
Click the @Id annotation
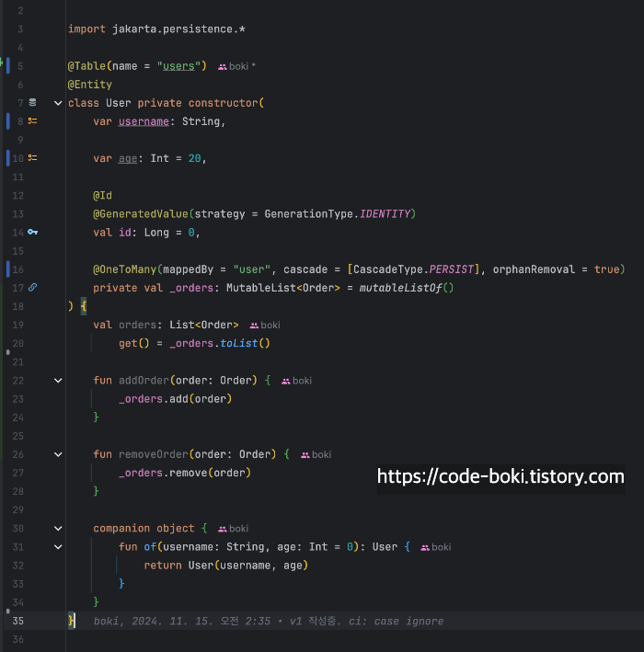tap(102, 196)
